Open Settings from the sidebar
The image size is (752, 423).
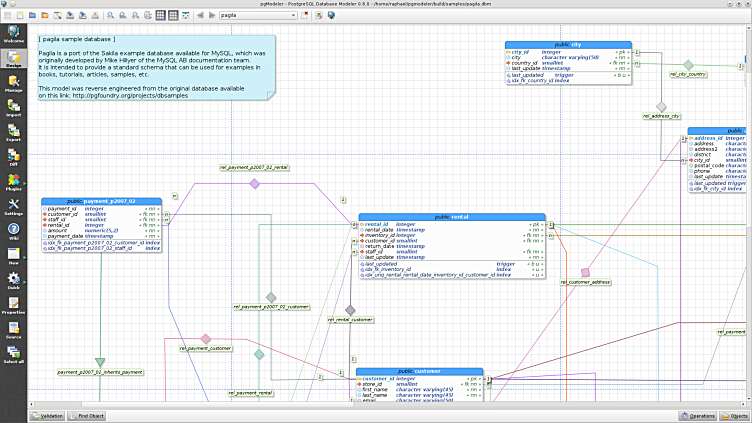point(13,207)
